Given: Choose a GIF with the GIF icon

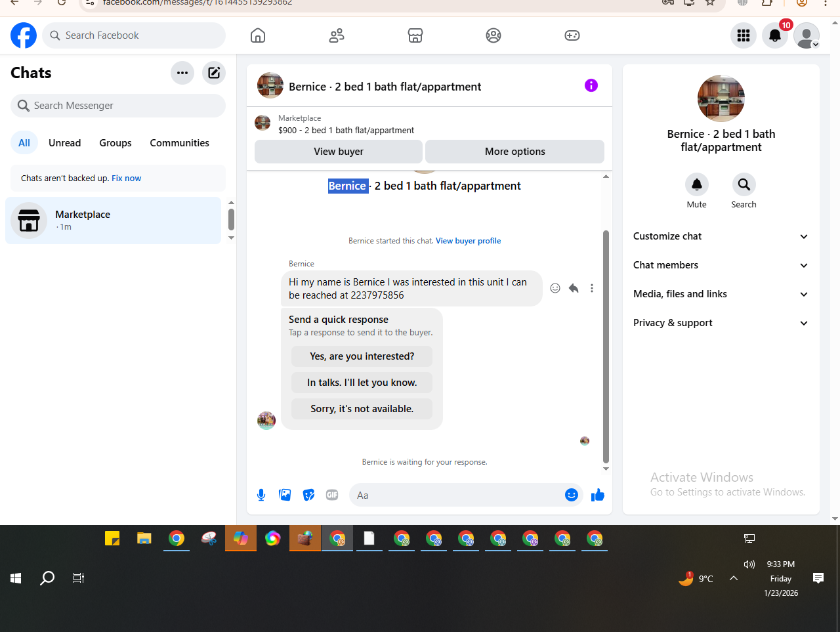Looking at the screenshot, I should click(332, 495).
